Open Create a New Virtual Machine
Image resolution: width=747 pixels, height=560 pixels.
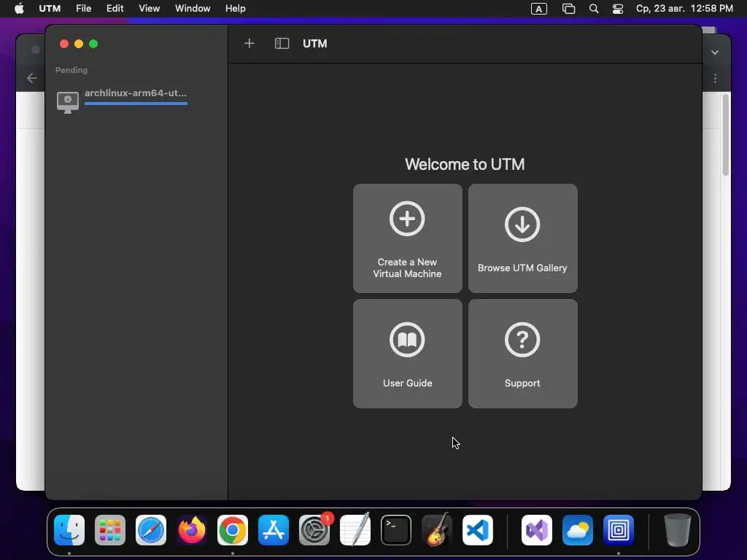tap(407, 238)
